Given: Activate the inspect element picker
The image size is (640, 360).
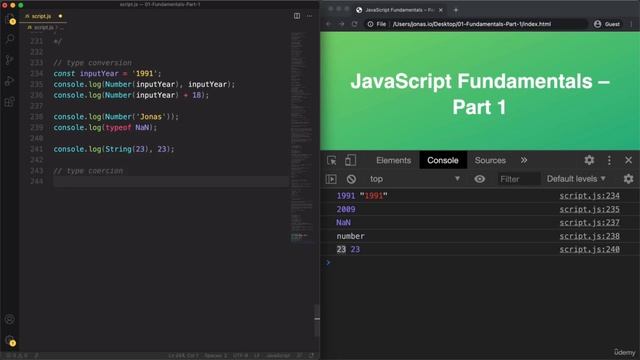Looking at the screenshot, I should tap(331, 160).
